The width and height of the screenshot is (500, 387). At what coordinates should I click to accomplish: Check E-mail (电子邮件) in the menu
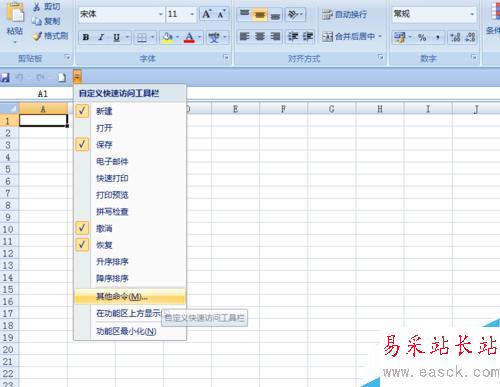click(130, 161)
